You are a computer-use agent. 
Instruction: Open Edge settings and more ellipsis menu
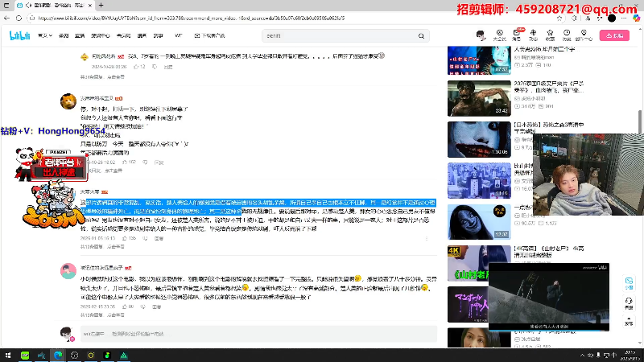[624, 18]
